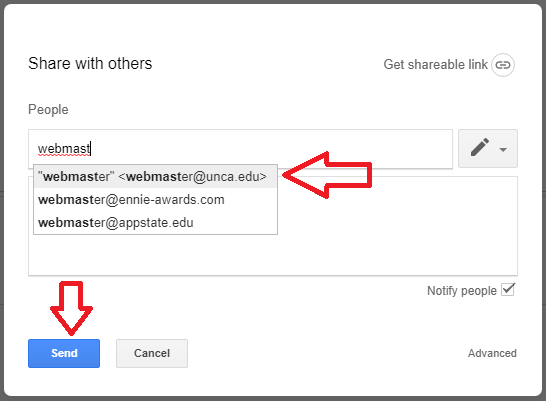
Task: Expand the permission dropdown arrow beside pencil
Action: (x=503, y=150)
